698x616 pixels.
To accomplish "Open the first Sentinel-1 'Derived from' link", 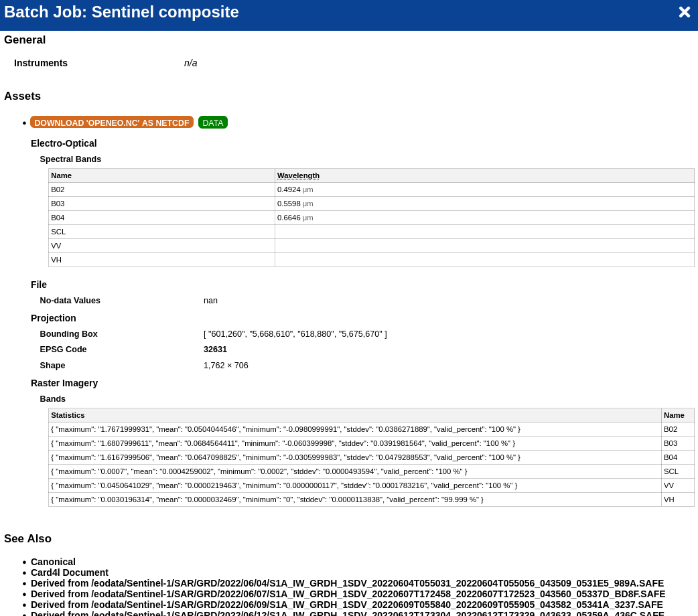I will 347,583.
